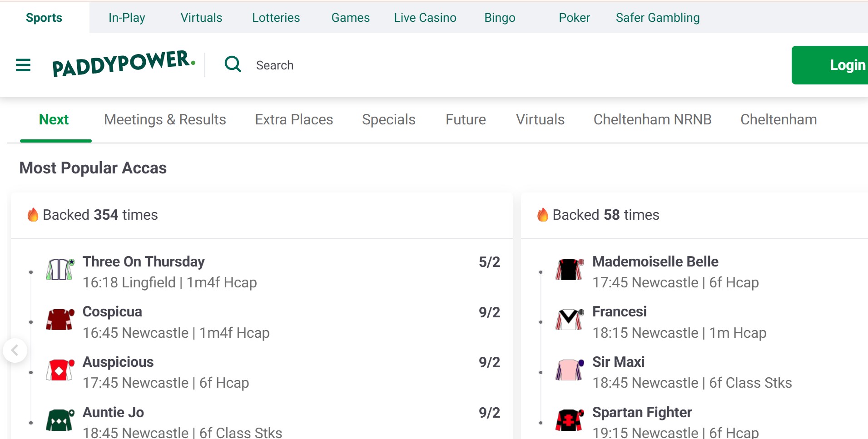Click Mademoiselle Belle's black silks icon
The width and height of the screenshot is (868, 439).
pos(569,269)
